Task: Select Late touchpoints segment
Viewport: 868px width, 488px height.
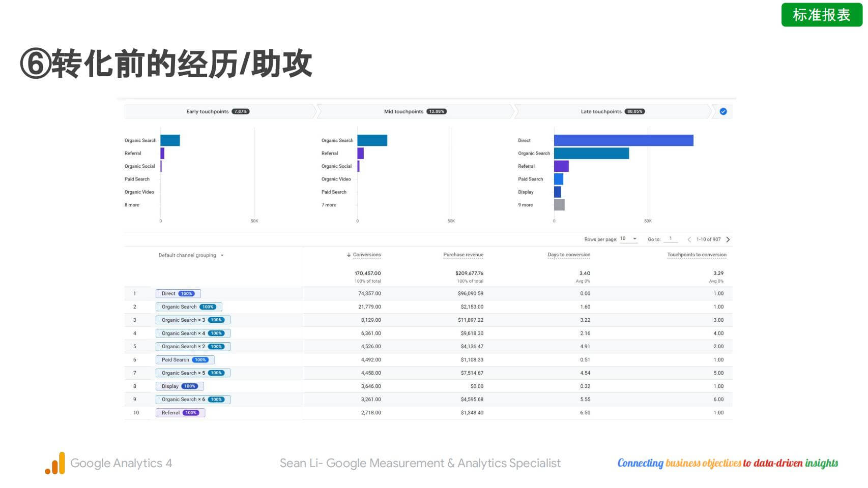Action: pyautogui.click(x=612, y=111)
